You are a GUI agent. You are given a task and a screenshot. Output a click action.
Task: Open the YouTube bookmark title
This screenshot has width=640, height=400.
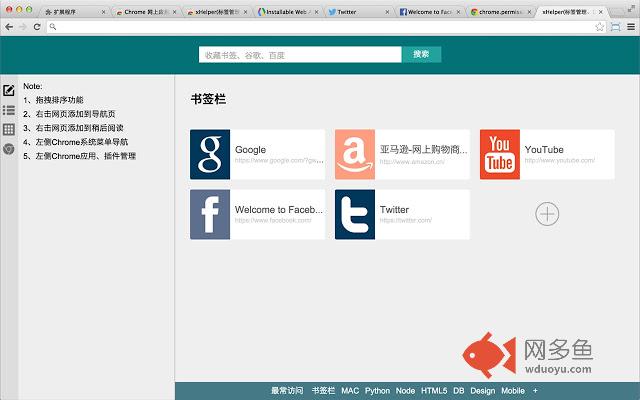(544, 150)
